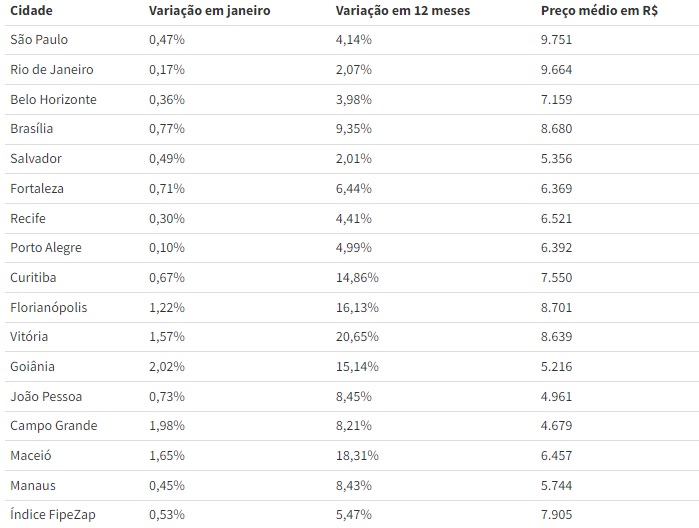Screen dimensions: 699x528
Task: Select the Salvador city cell
Action: pyautogui.click(x=36, y=159)
